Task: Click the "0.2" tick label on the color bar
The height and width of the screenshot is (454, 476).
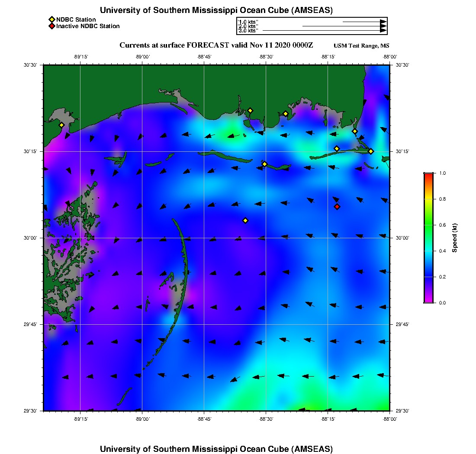Action: pos(442,277)
